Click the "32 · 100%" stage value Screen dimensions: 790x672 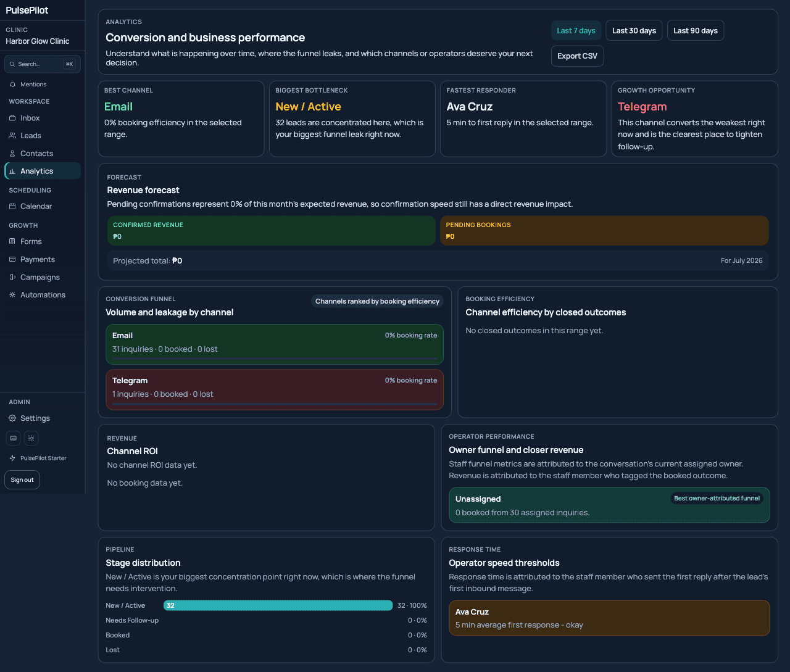(412, 605)
